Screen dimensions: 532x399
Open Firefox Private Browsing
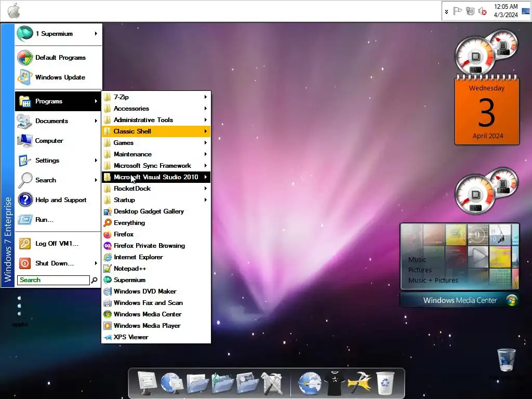pyautogui.click(x=156, y=246)
